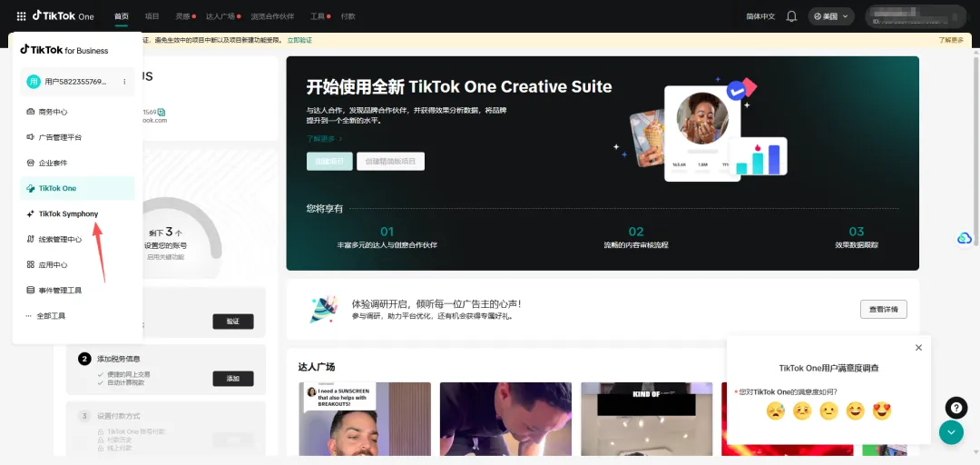
Task: Rate with the sad dissatisfied emoji
Action: point(802,411)
